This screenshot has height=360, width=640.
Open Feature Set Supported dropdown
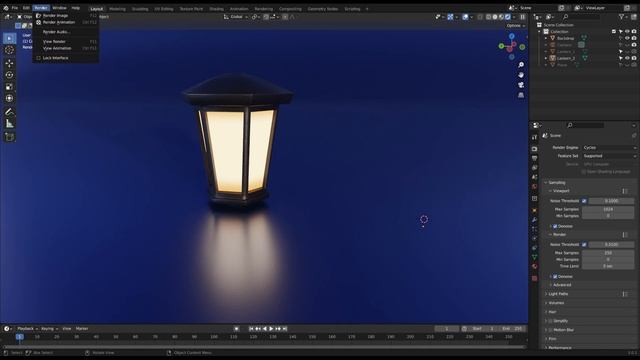(610, 156)
